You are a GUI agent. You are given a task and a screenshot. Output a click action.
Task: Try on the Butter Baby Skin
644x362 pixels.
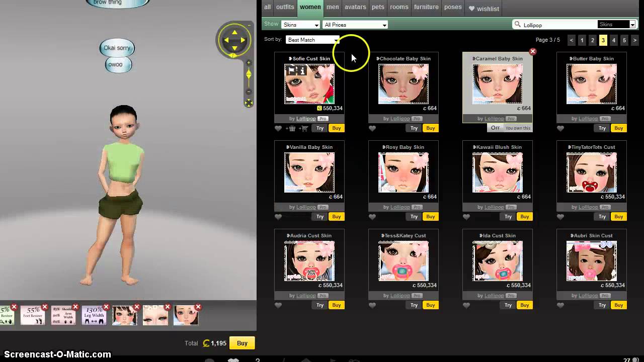(x=602, y=128)
